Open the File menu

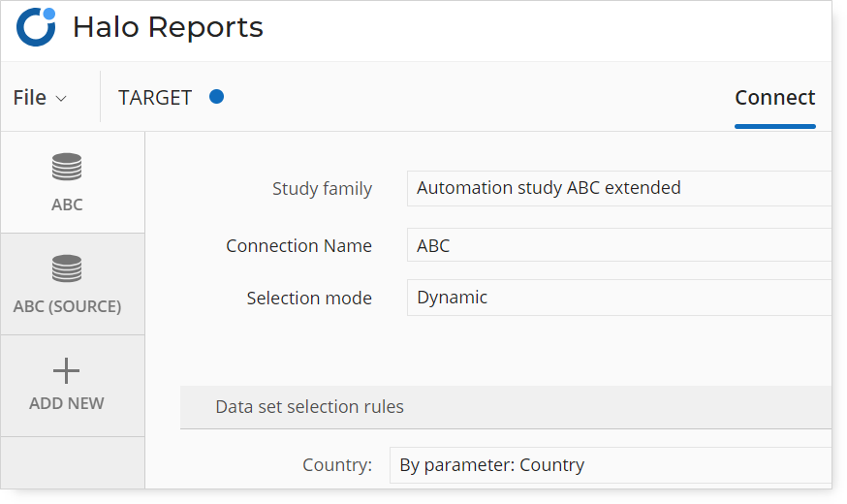pyautogui.click(x=40, y=98)
